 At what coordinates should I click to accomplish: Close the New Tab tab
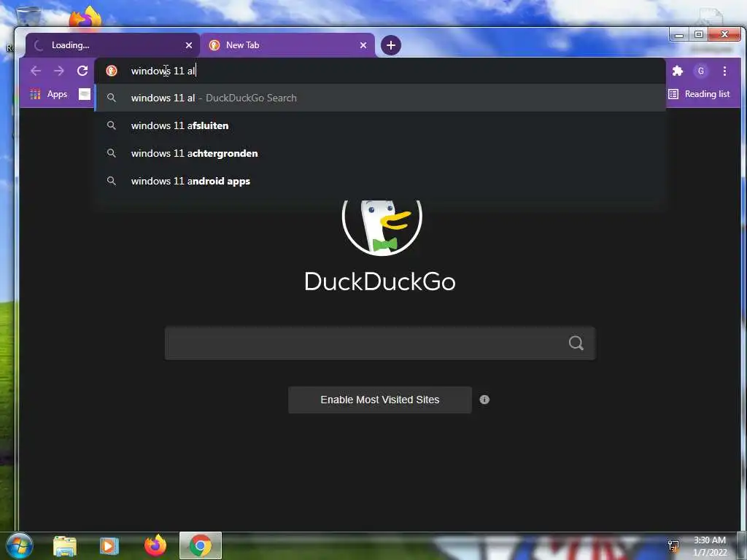(x=363, y=45)
